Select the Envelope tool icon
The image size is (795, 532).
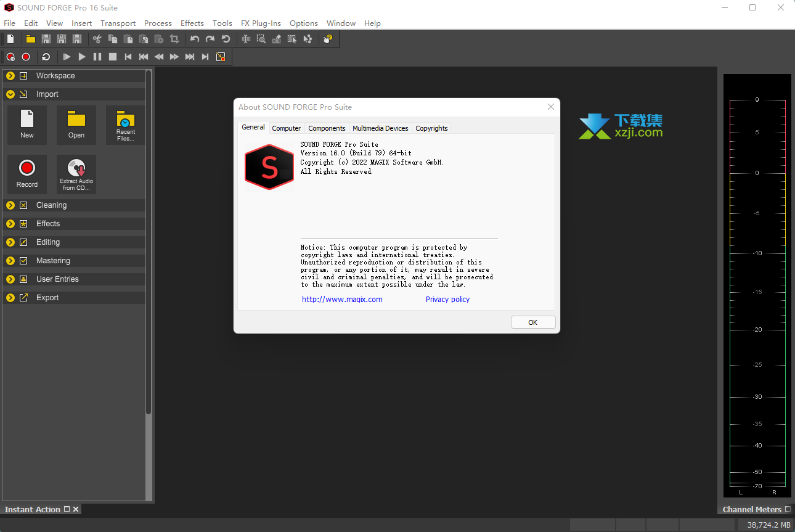coord(308,39)
